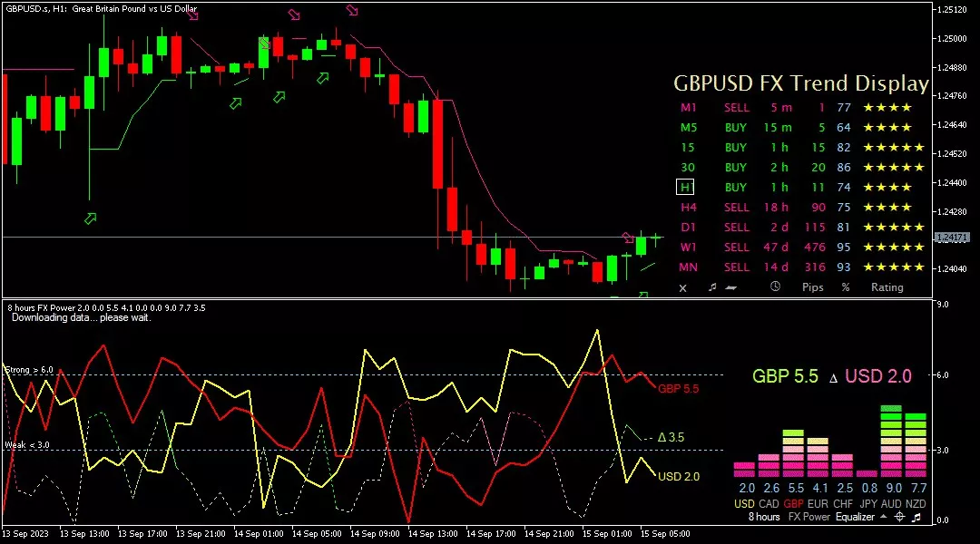The width and height of the screenshot is (980, 544).
Task: Click pink down-arrow signal near 15 Sep 01:00 candles
Action: click(x=628, y=238)
